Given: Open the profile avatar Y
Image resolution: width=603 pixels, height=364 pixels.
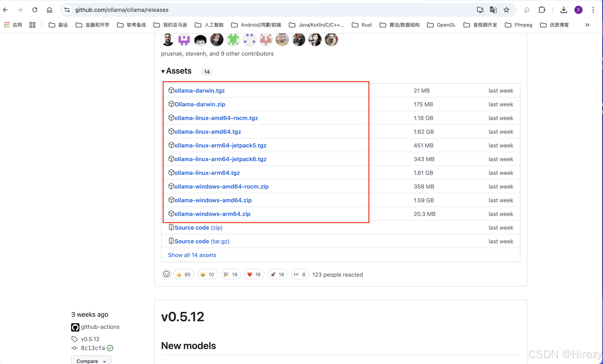Looking at the screenshot, I should [x=578, y=10].
